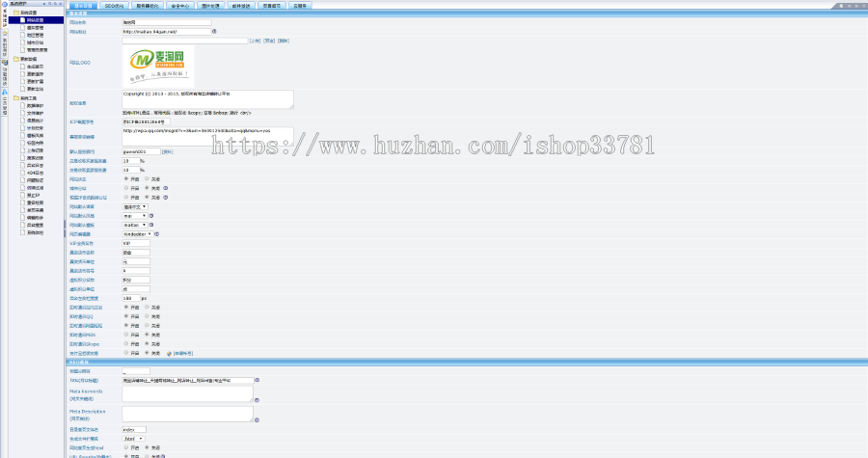Viewport: 868px width, 458px height.
Task: Click the page icon beside 404日志
Action: point(23,173)
